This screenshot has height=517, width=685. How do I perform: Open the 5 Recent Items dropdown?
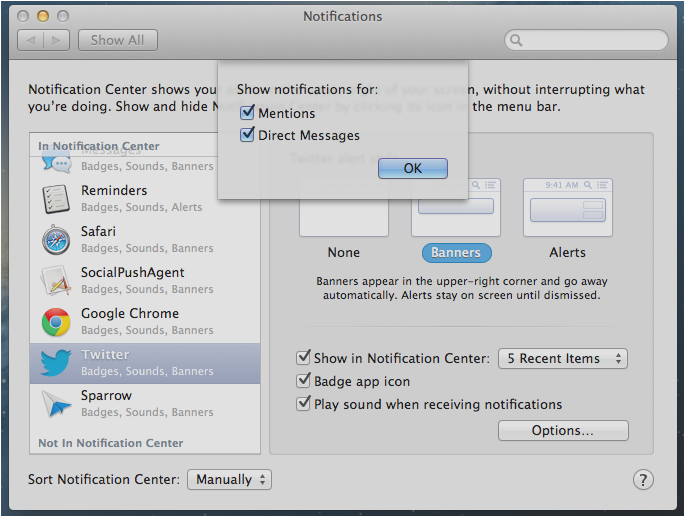point(563,358)
